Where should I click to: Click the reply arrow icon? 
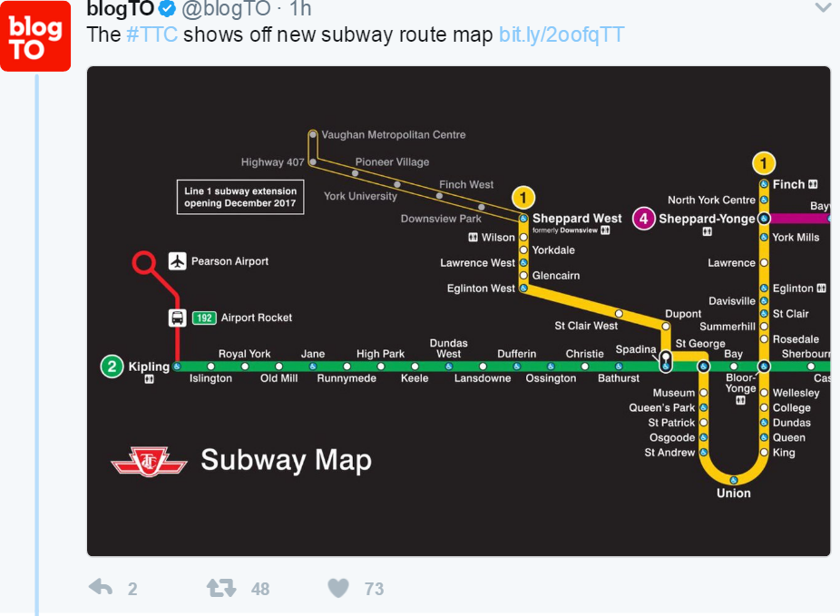click(x=101, y=588)
